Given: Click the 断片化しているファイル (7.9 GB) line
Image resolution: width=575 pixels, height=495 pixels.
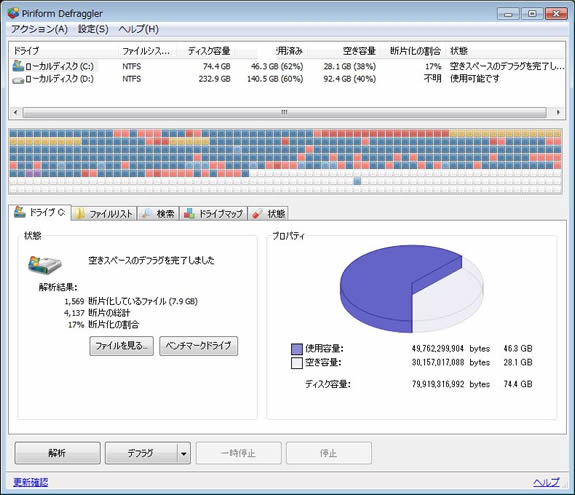Looking at the screenshot, I should pyautogui.click(x=131, y=301).
